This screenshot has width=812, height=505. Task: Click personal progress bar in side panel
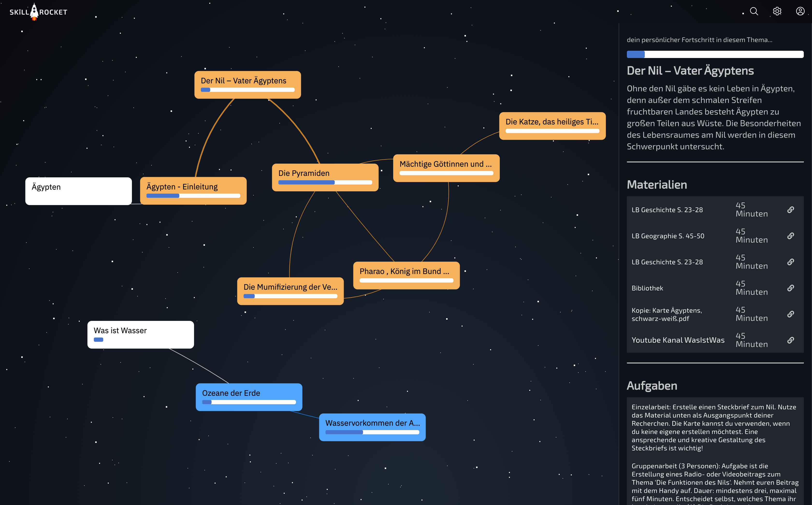pos(715,54)
